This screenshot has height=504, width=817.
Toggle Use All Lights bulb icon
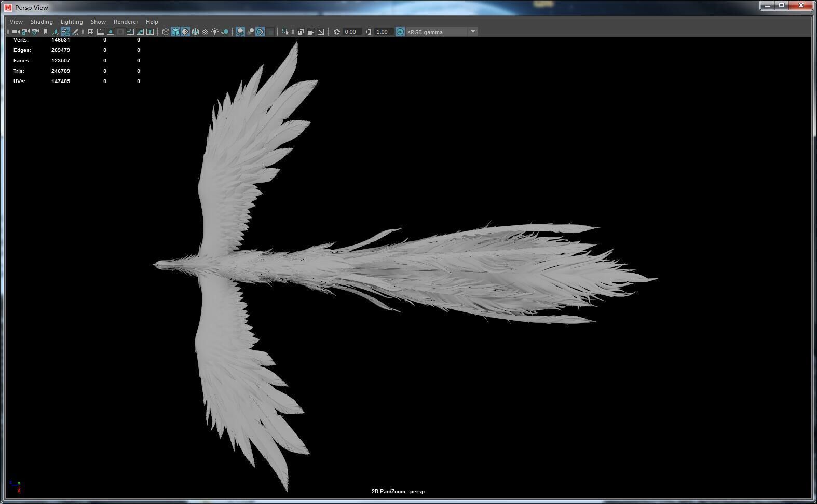(x=214, y=32)
